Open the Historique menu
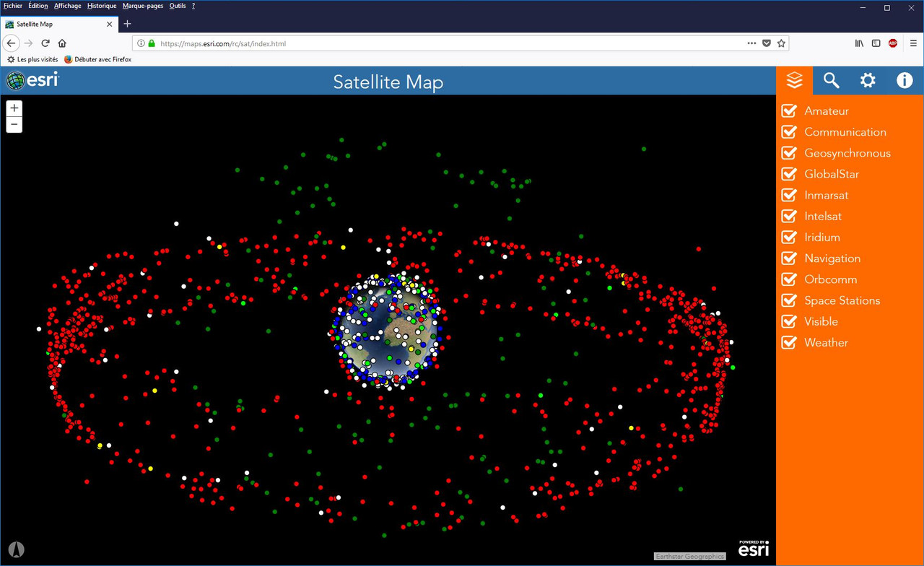This screenshot has width=924, height=566. tap(102, 6)
